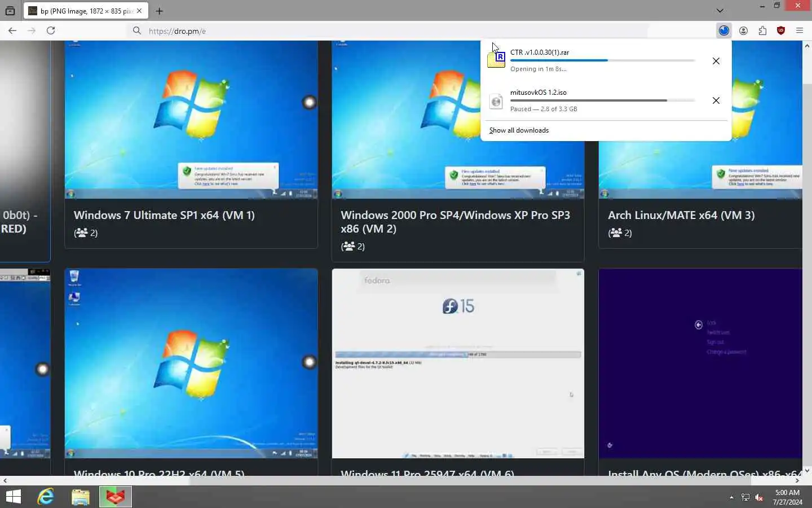The height and width of the screenshot is (508, 812).
Task: Click the users count under VM 1
Action: click(x=86, y=233)
